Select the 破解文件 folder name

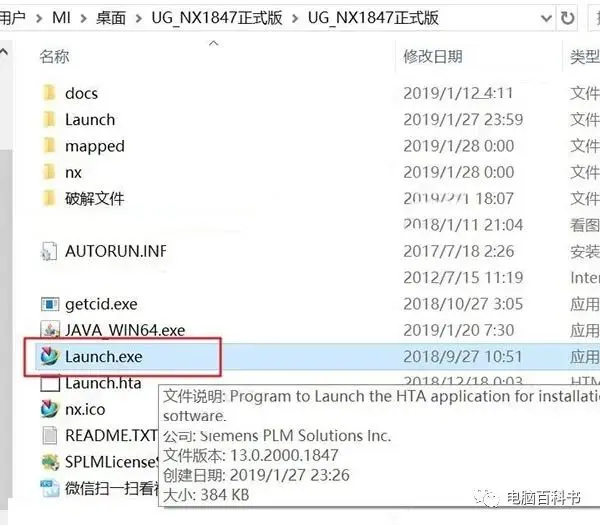(x=95, y=199)
